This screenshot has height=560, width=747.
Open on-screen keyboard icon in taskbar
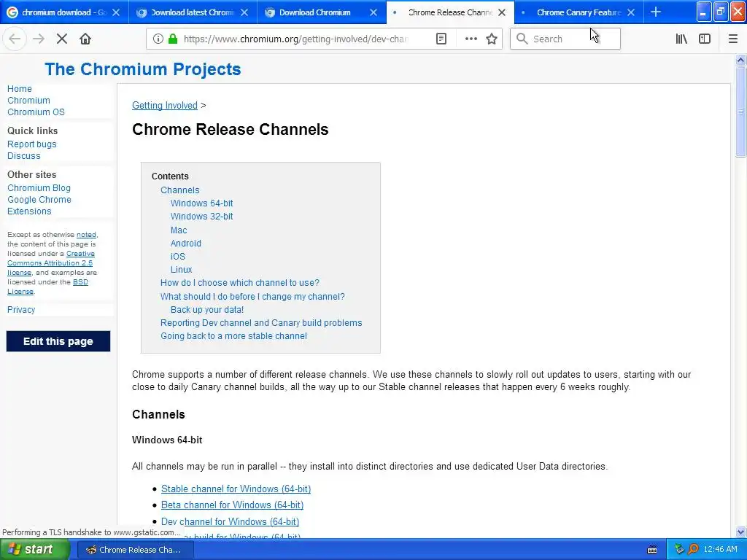(652, 550)
